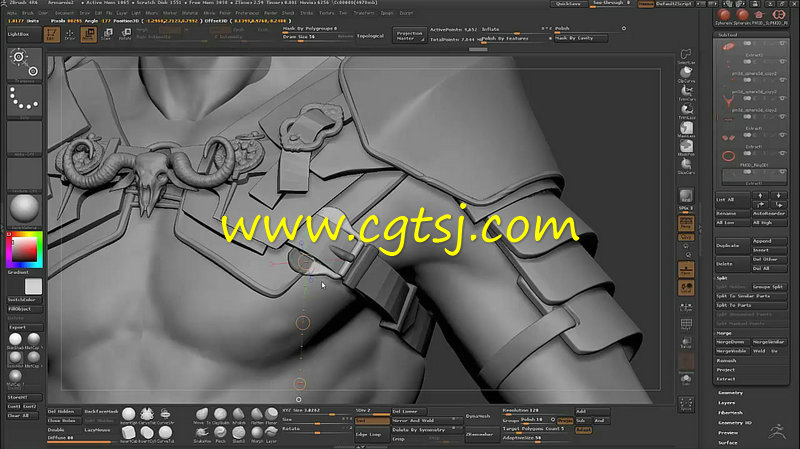Choose the MaskPen brush icon

click(x=686, y=147)
